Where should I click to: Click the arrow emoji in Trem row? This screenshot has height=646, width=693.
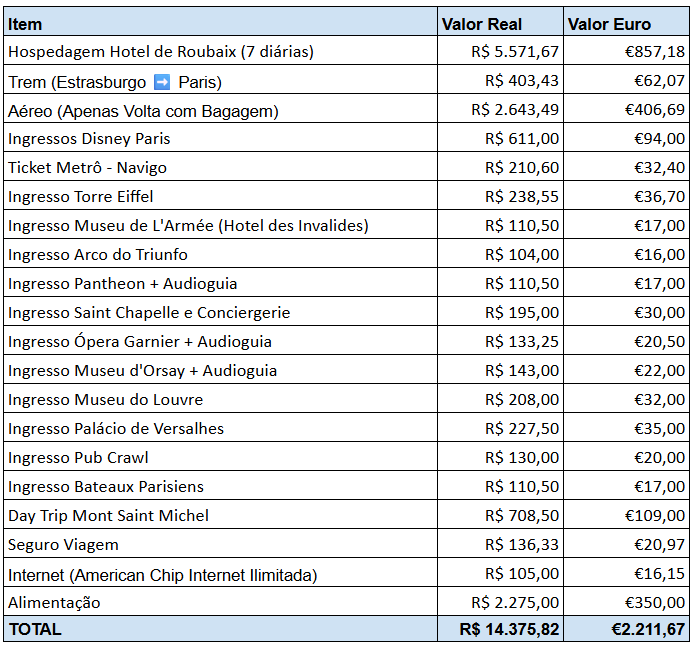162,82
